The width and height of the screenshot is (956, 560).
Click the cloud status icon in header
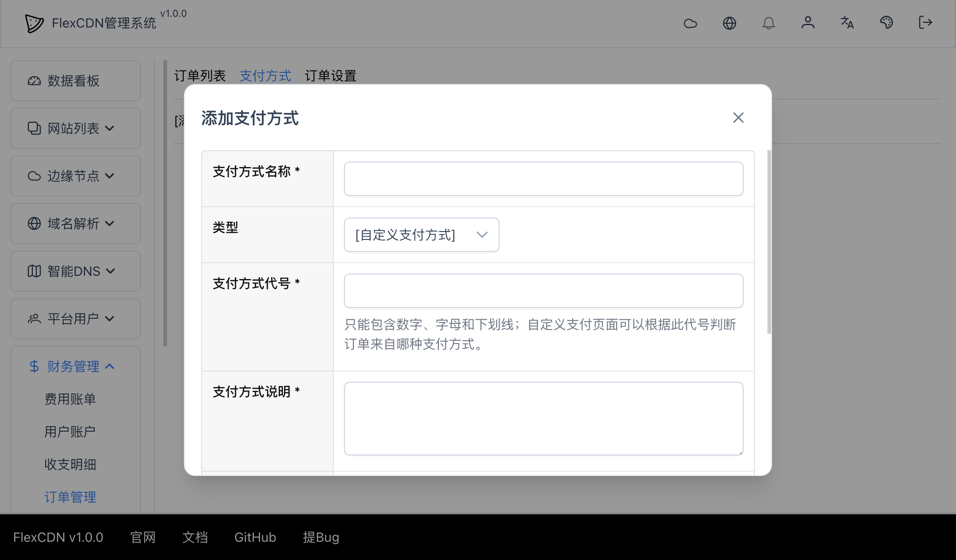click(x=691, y=23)
